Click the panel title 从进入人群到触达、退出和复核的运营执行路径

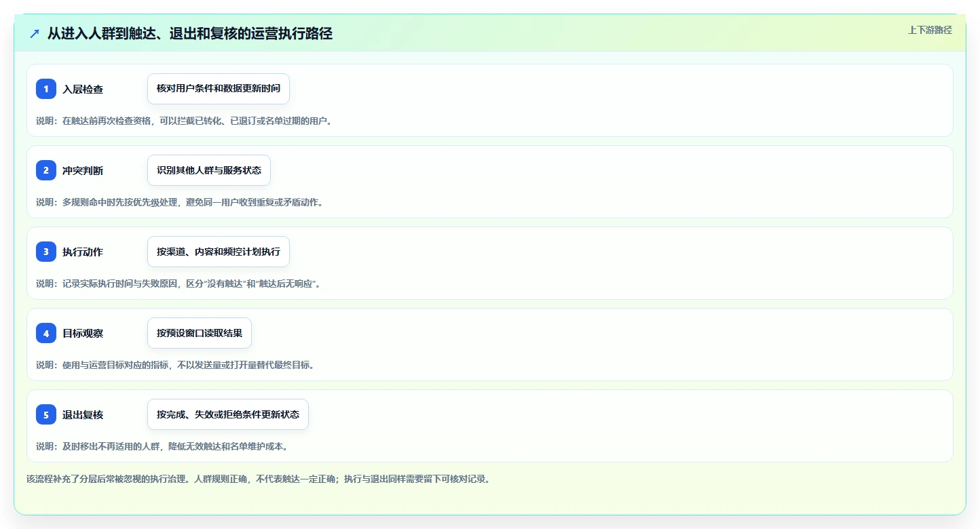point(190,34)
